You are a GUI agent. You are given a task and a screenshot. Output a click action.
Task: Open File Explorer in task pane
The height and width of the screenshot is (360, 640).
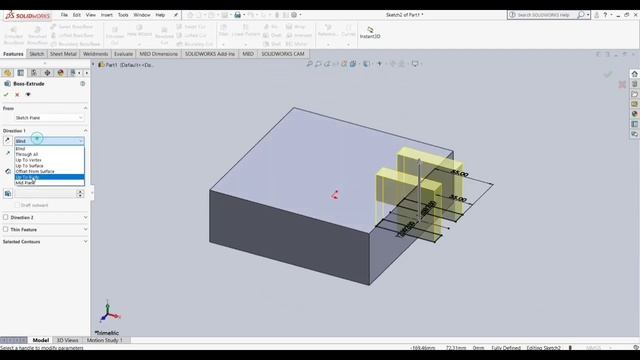point(634,94)
